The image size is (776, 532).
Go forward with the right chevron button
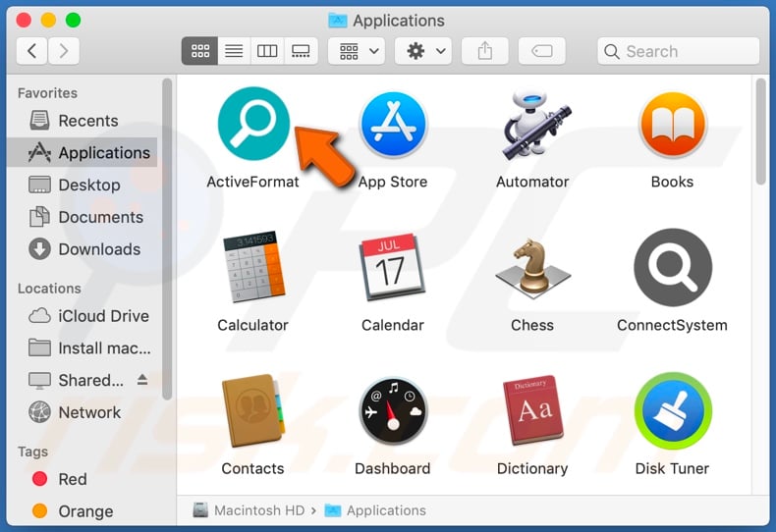point(63,51)
